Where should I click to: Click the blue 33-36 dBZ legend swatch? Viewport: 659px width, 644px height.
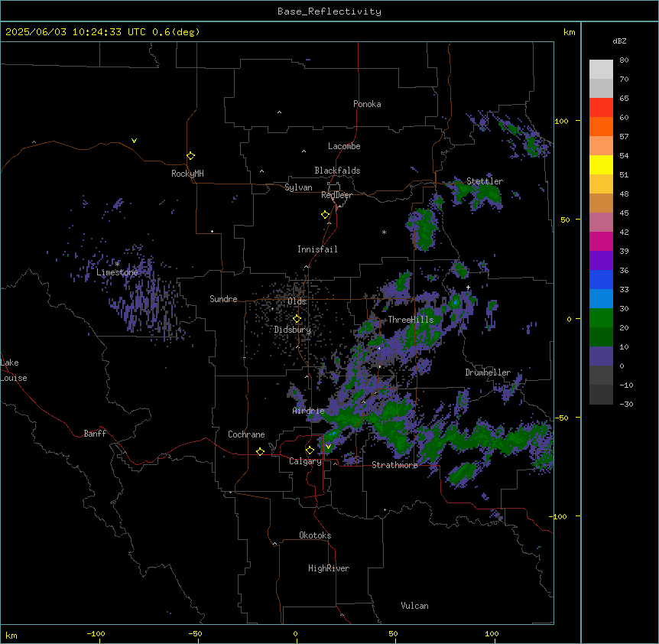[x=601, y=279]
